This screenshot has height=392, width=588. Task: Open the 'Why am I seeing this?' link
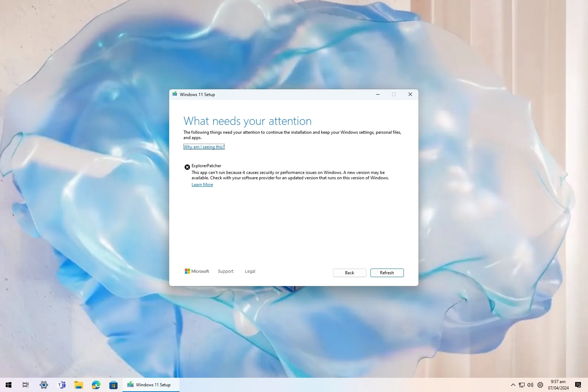click(x=204, y=147)
